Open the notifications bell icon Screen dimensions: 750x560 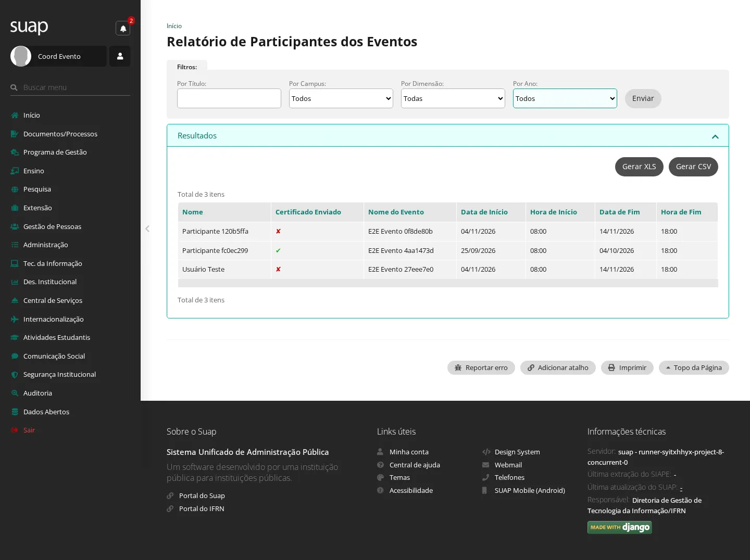(x=123, y=28)
